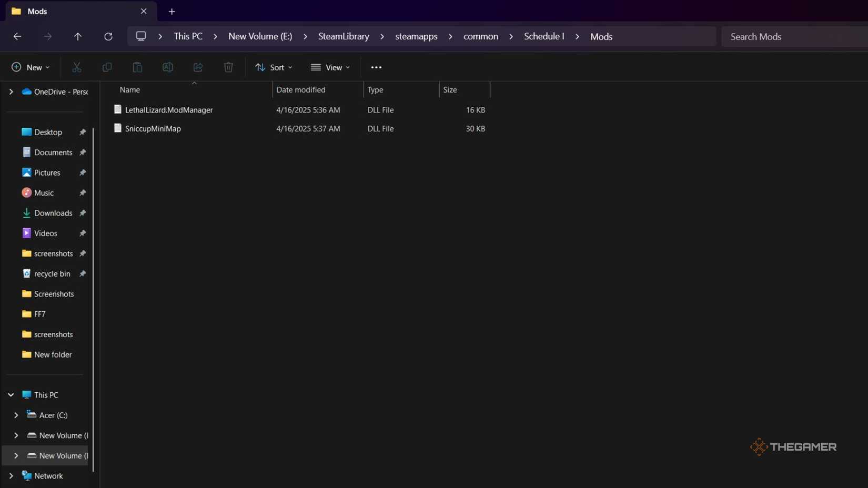Select the Copy icon in toolbar
This screenshot has height=488, width=868.
pyautogui.click(x=107, y=67)
